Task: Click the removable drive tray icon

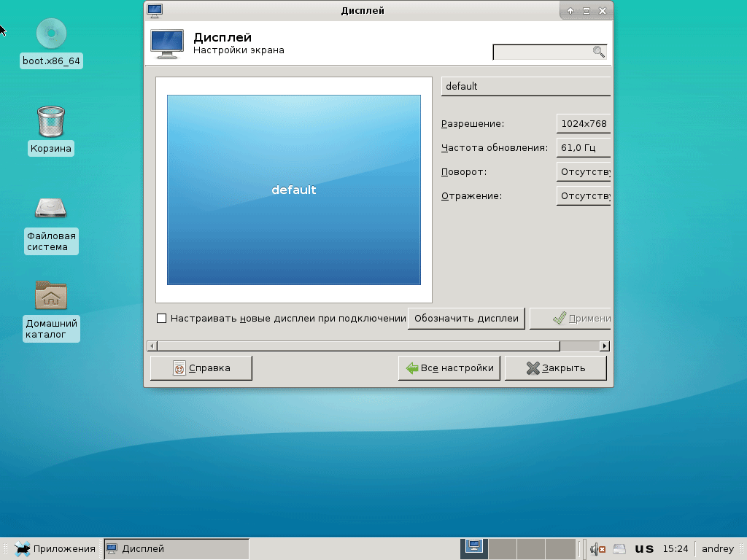Action: coord(619,548)
